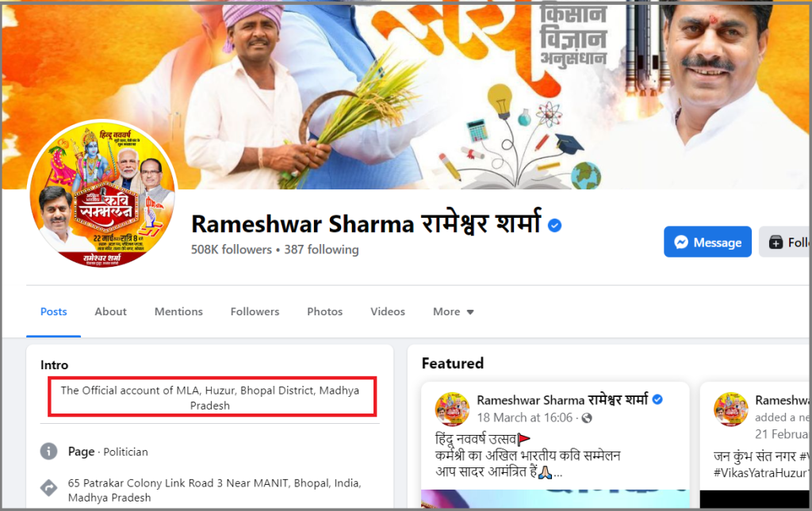The width and height of the screenshot is (812, 511).
Task: Expand the More tab dropdown
Action: click(x=453, y=311)
